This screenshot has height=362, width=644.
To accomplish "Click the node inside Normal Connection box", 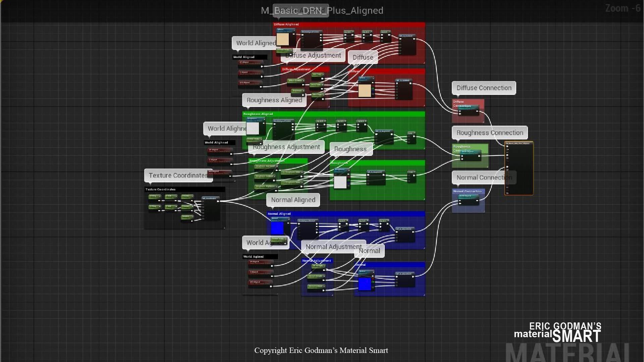I will click(469, 201).
